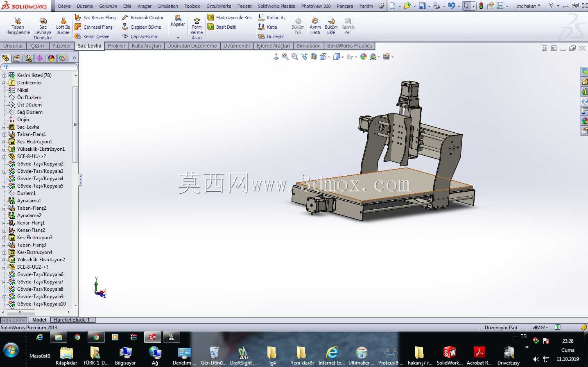Click the Rebuild traffic light icon
This screenshot has width=588, height=367.
(x=481, y=6)
